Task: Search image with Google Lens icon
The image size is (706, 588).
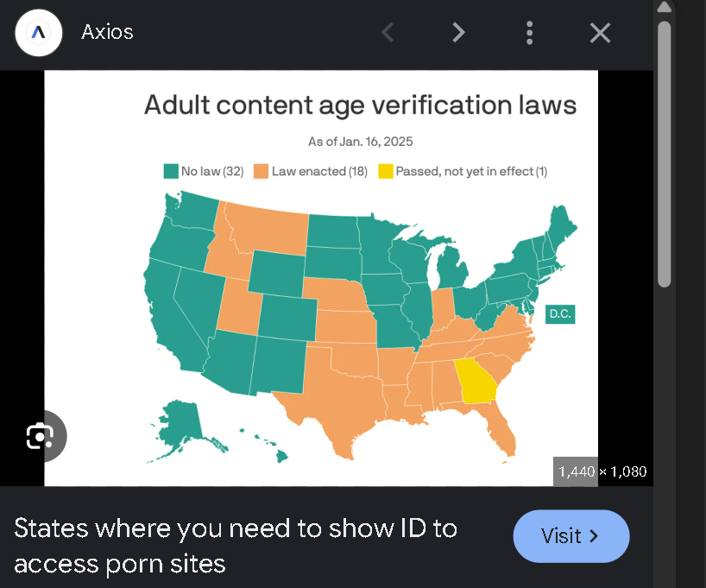Action: [x=40, y=436]
